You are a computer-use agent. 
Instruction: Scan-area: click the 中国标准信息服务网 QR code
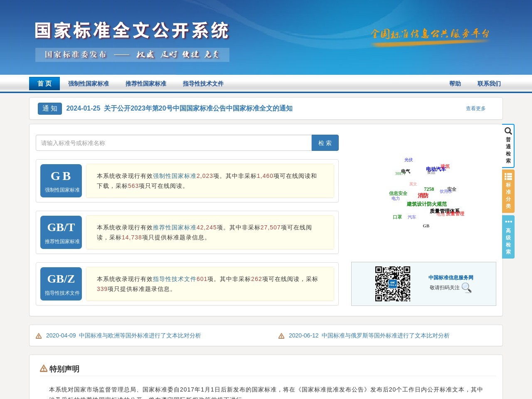click(x=394, y=284)
